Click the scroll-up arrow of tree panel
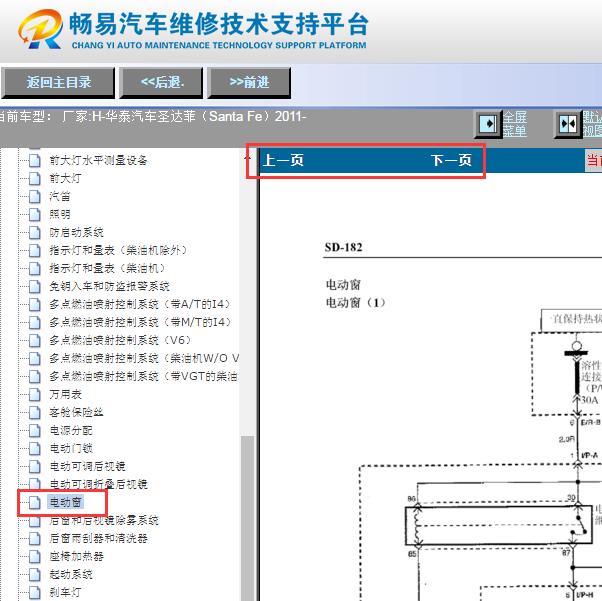Viewport: 602px width, 601px height. click(x=248, y=157)
